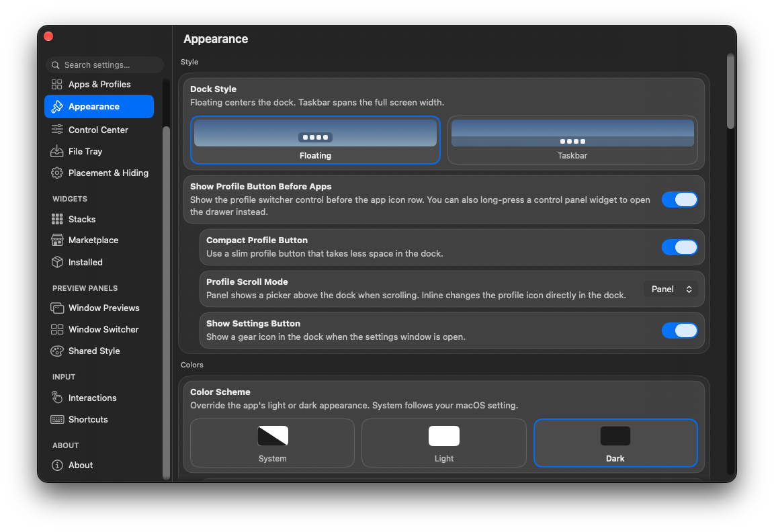Open the Profile Scroll Mode Panel dropdown

pyautogui.click(x=671, y=290)
